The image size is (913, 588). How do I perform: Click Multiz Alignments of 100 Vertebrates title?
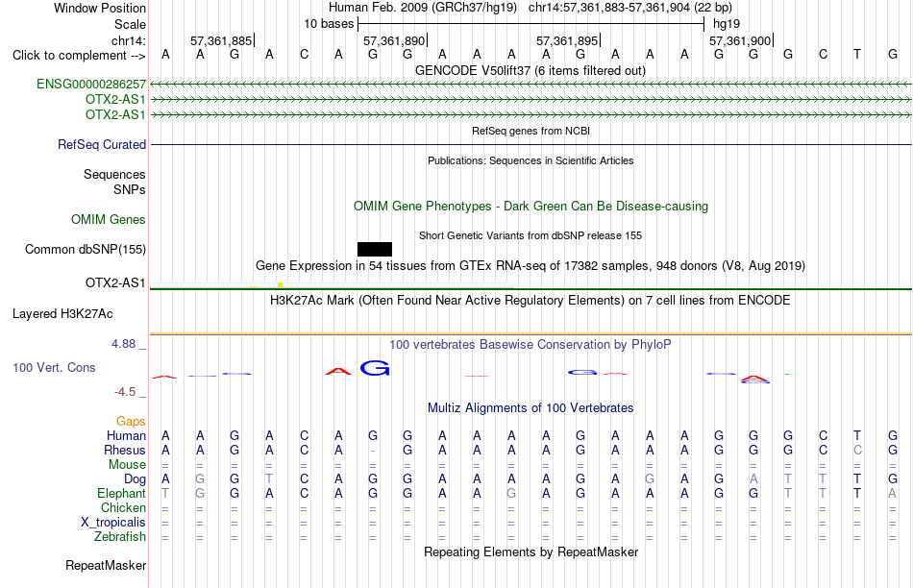[531, 408]
